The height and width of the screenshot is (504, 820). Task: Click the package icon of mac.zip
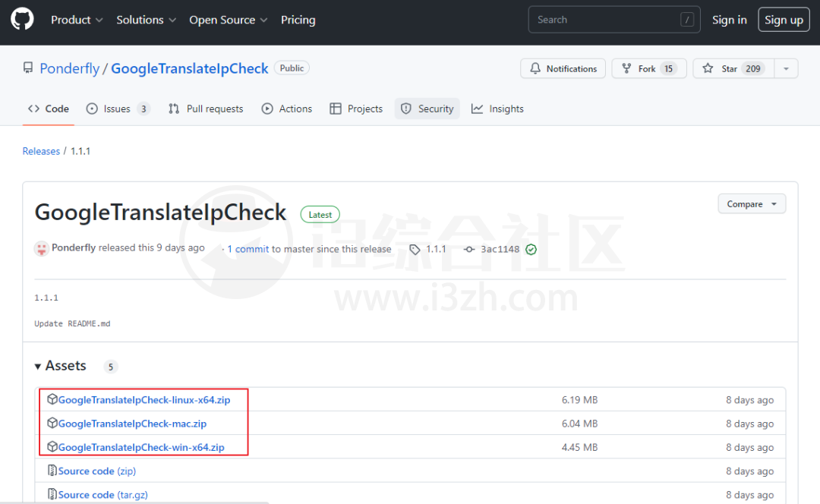point(52,423)
